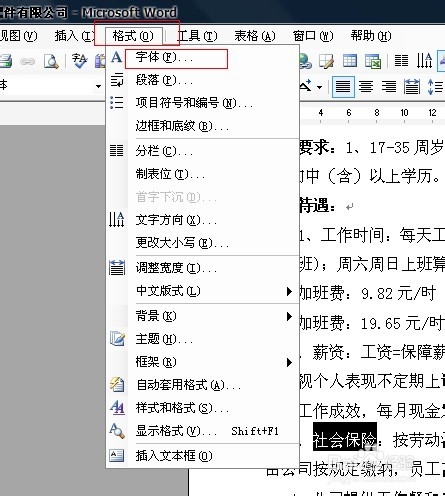The width and height of the screenshot is (445, 496).
Task: Expand the 中文版式 submenu arrow
Action: 289,292
